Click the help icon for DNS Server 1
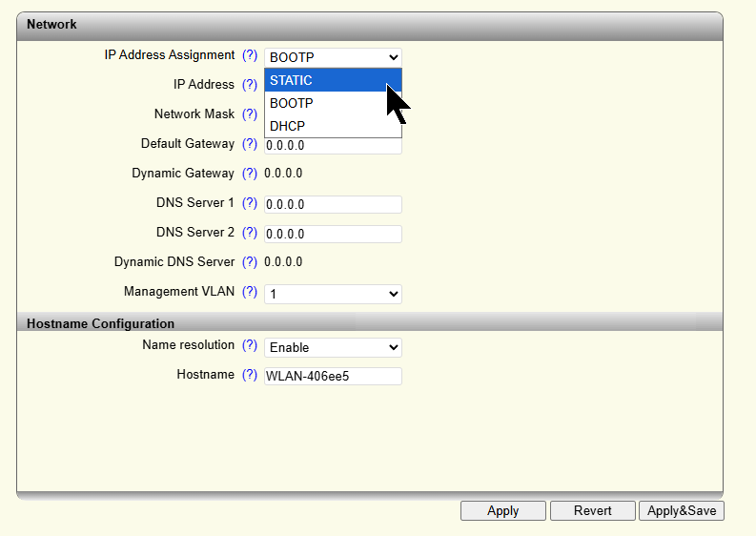Viewport: 756px width, 536px height. [x=250, y=203]
